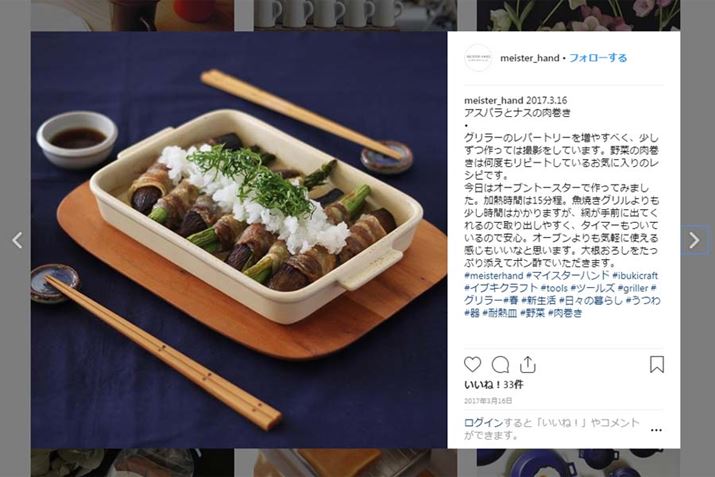Follow meister_hand using フォローする

click(598, 58)
